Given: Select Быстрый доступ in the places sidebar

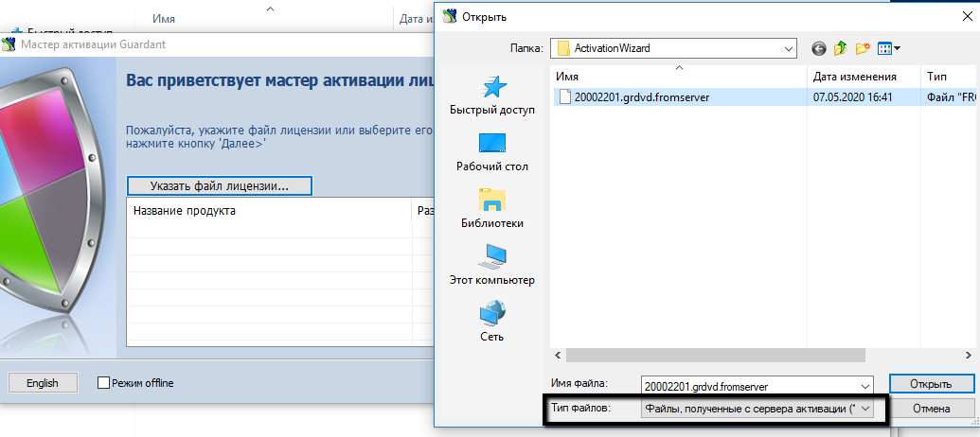Looking at the screenshot, I should coord(492,96).
